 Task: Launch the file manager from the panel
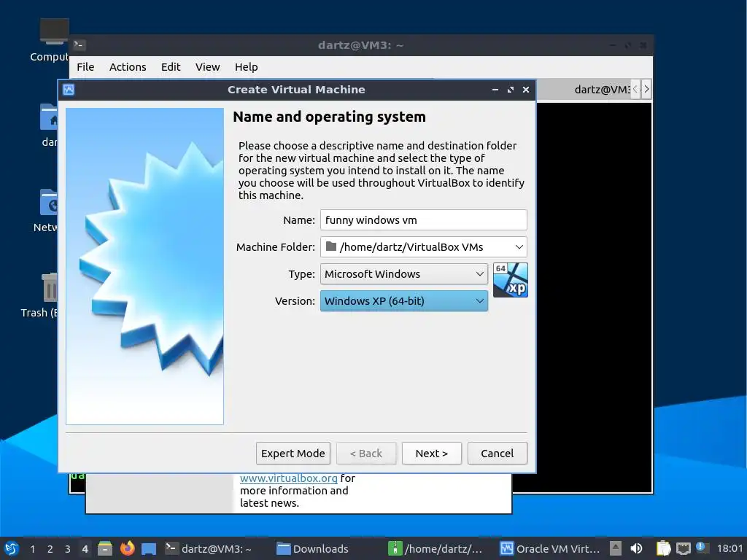tap(105, 548)
